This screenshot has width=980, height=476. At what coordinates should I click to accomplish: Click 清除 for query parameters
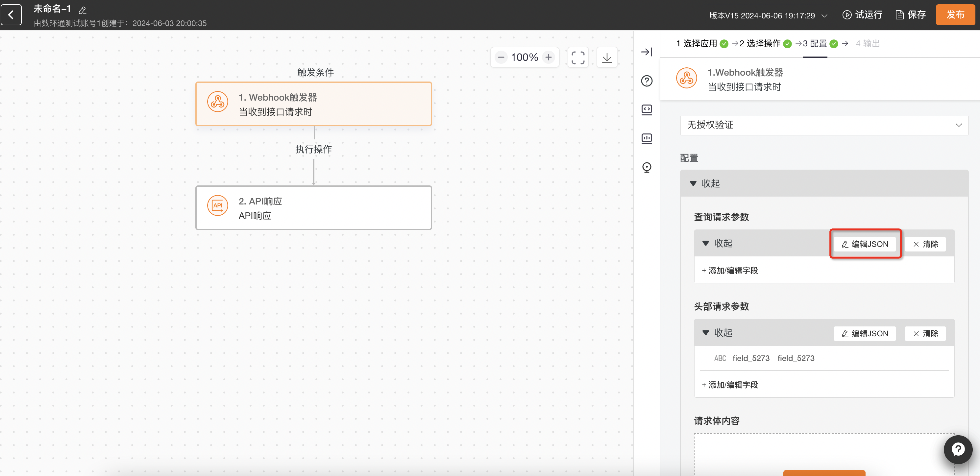pyautogui.click(x=925, y=244)
